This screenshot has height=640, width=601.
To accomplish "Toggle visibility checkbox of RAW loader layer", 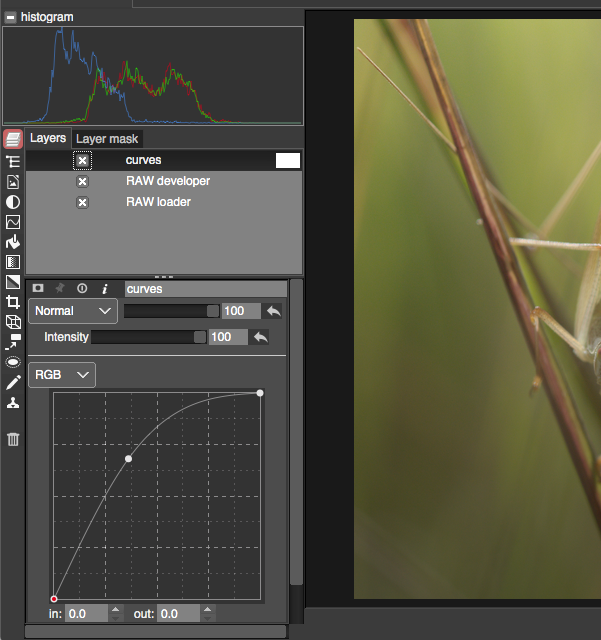I will [x=82, y=202].
